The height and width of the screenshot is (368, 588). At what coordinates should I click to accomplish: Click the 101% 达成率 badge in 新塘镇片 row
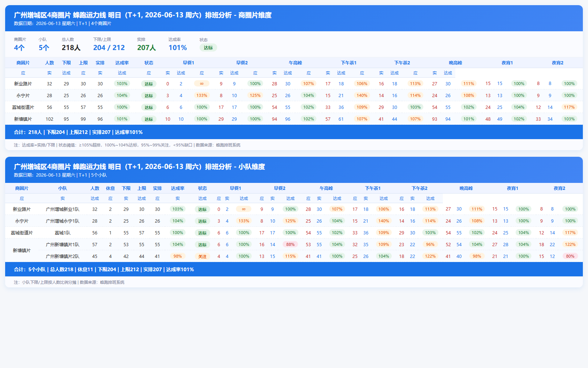(122, 119)
